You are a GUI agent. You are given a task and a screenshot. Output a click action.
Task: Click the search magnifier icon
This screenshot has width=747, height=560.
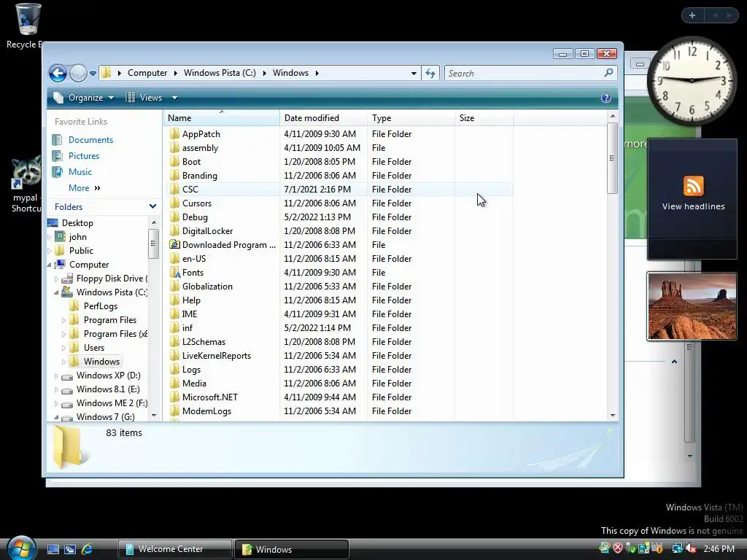[609, 73]
